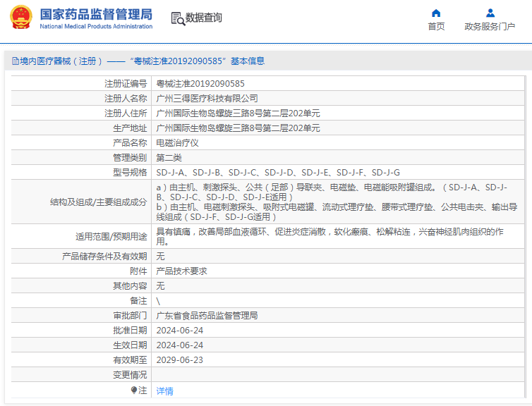Click the product name 电磁治疗仪
Image resolution: width=532 pixels, height=406 pixels.
tap(177, 143)
